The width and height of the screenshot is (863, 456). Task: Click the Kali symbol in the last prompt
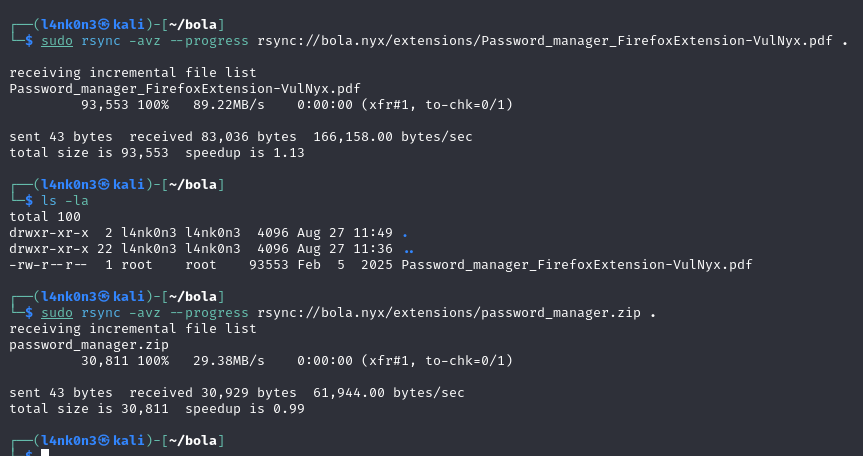click(103, 440)
